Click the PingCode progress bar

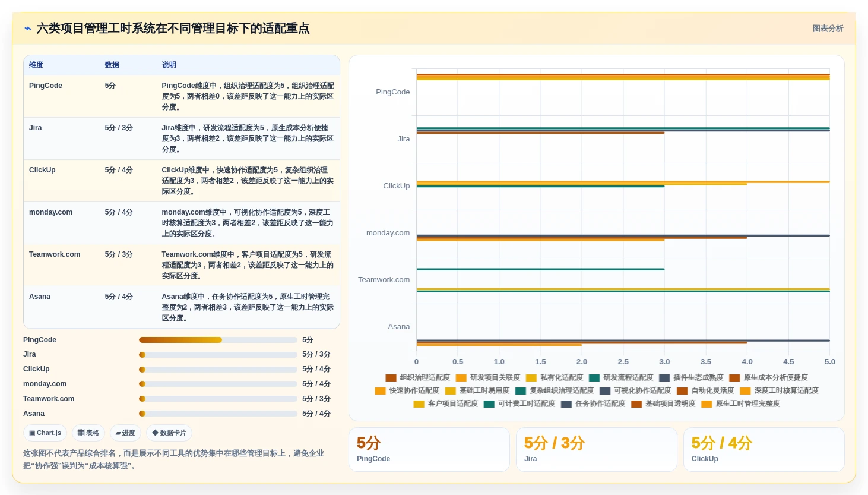218,340
